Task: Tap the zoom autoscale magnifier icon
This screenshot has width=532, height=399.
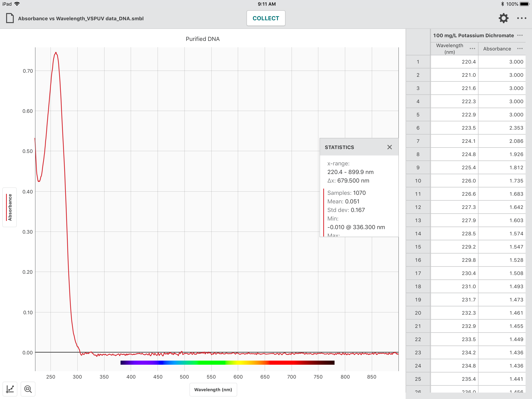Action: tap(28, 389)
